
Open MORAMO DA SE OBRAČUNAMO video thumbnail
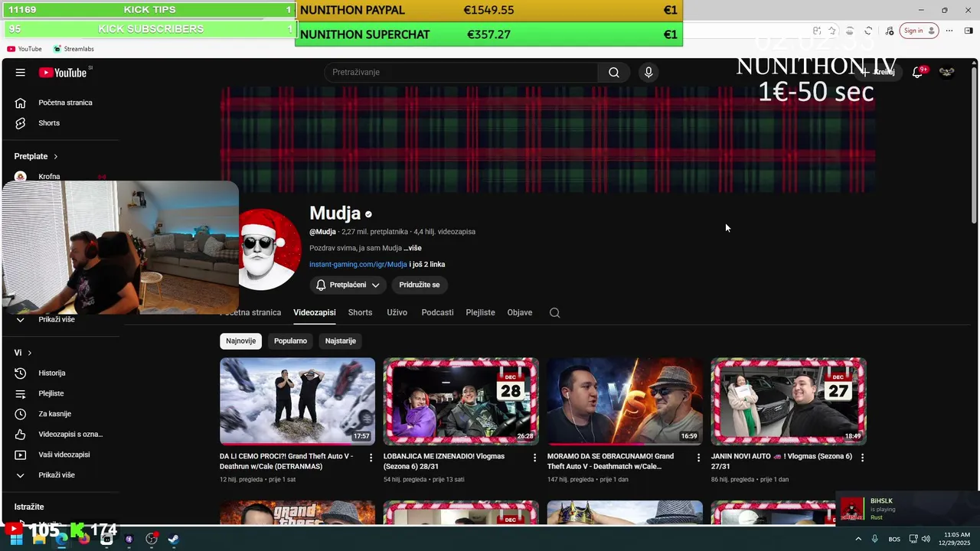pyautogui.click(x=625, y=401)
